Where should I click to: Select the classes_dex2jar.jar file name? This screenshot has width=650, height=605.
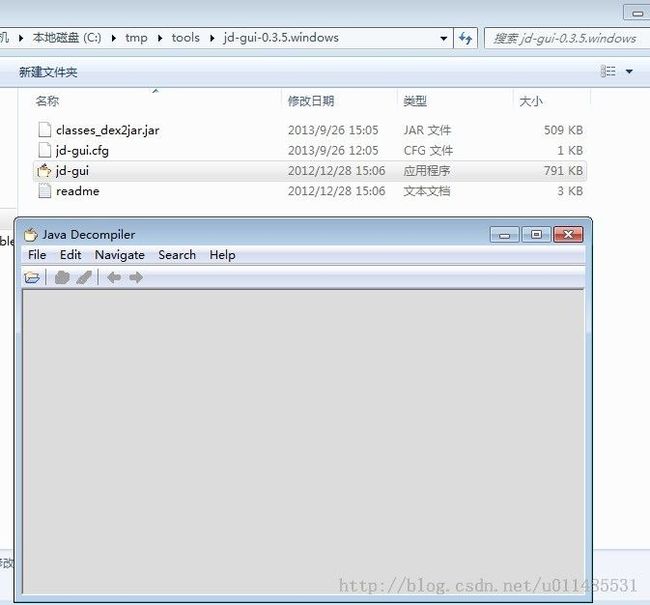pyautogui.click(x=108, y=130)
